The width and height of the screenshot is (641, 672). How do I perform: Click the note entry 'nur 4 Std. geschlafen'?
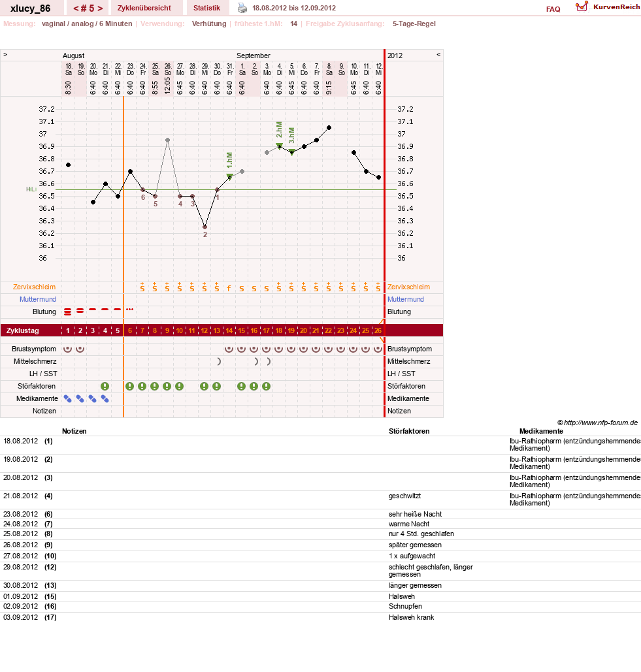point(421,534)
